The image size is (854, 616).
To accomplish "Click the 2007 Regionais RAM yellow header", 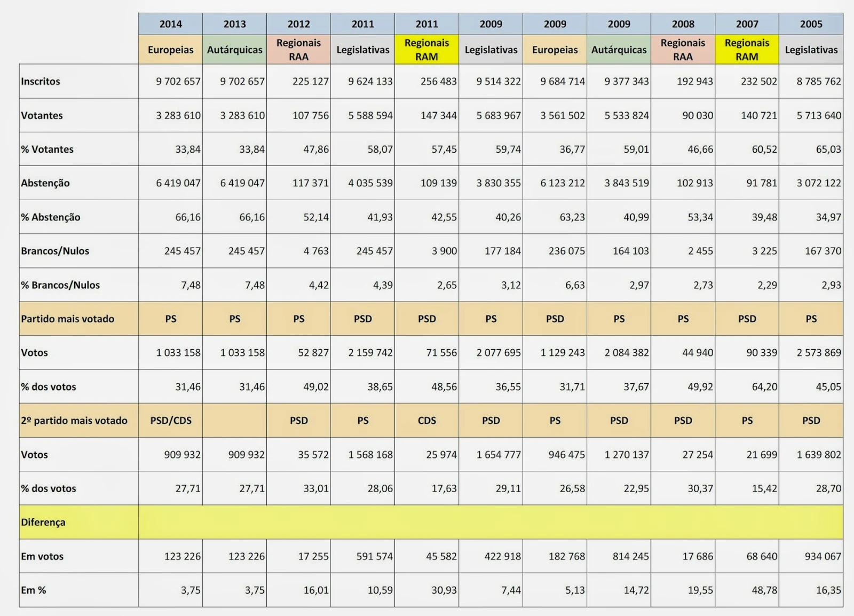I will click(747, 50).
